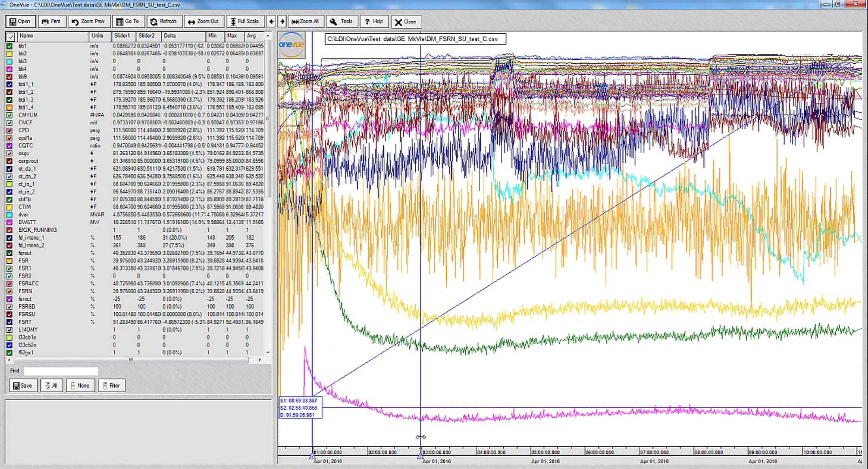
Task: Toggle the L14DMY signal checkbox
Action: (x=10, y=330)
